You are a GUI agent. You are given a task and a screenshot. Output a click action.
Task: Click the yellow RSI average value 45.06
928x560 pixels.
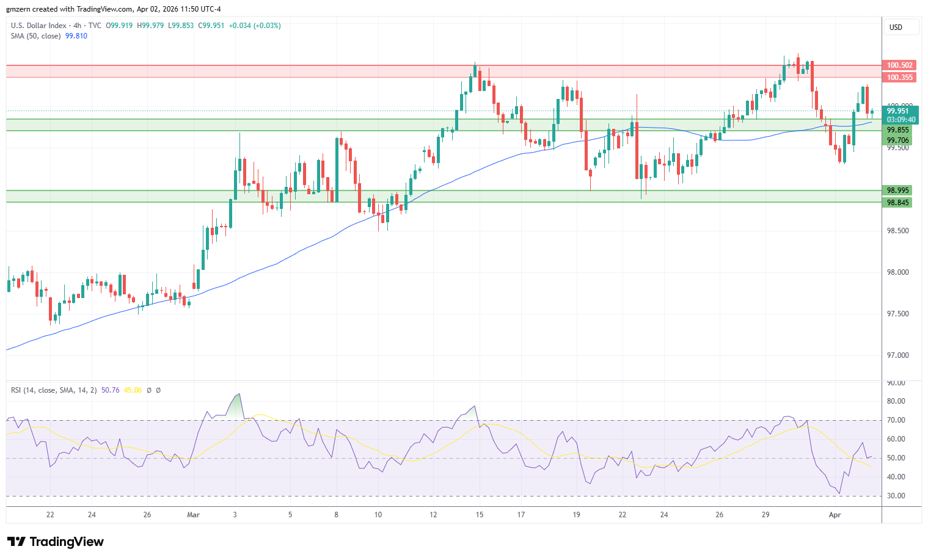[133, 390]
